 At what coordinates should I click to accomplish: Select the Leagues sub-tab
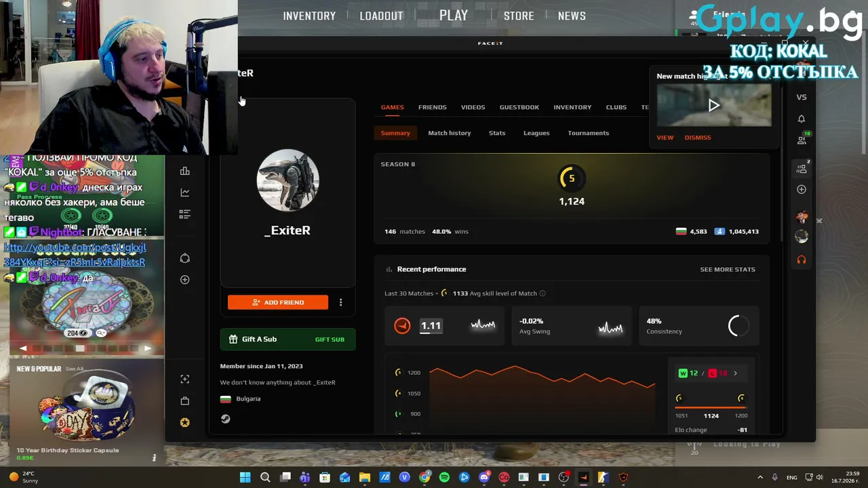536,133
